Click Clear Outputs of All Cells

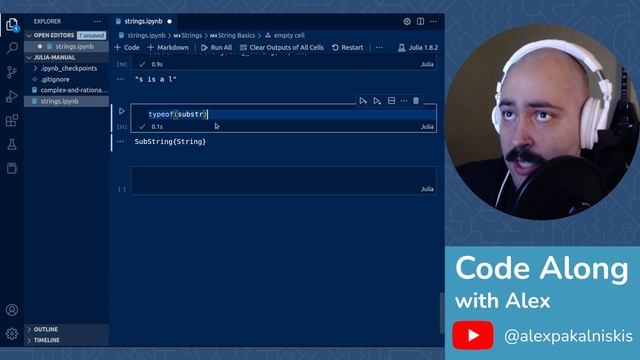click(x=282, y=47)
